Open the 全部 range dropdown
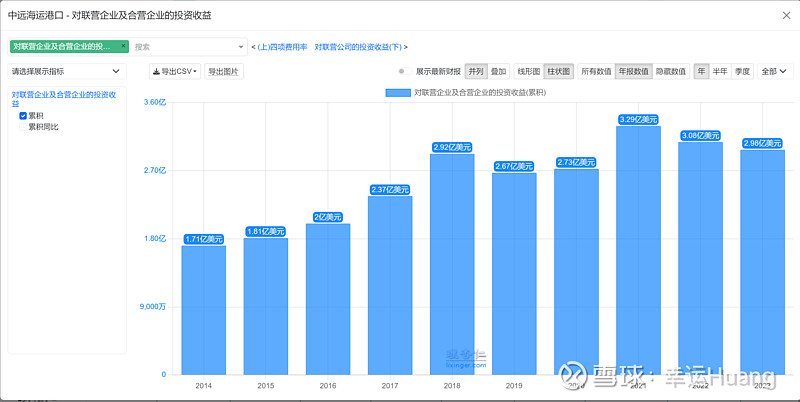This screenshot has height=402, width=800. point(775,71)
